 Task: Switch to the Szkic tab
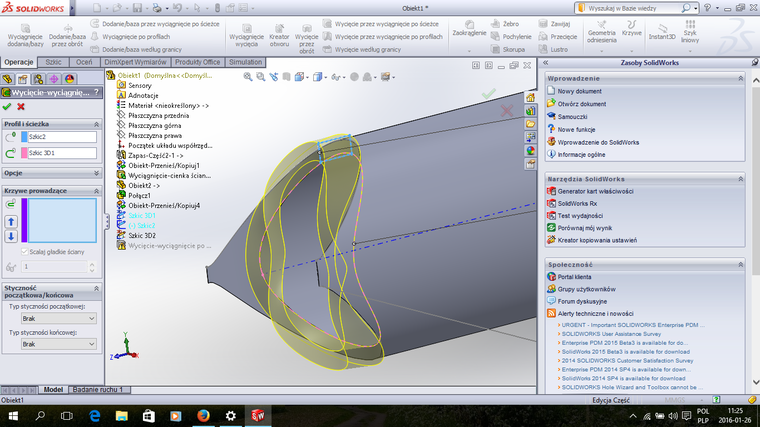(53, 62)
